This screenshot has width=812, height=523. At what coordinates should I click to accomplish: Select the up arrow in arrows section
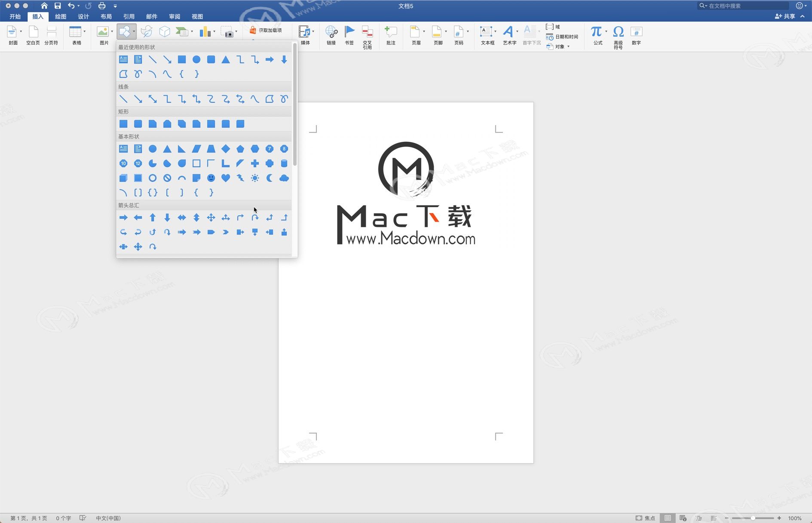[x=153, y=217]
